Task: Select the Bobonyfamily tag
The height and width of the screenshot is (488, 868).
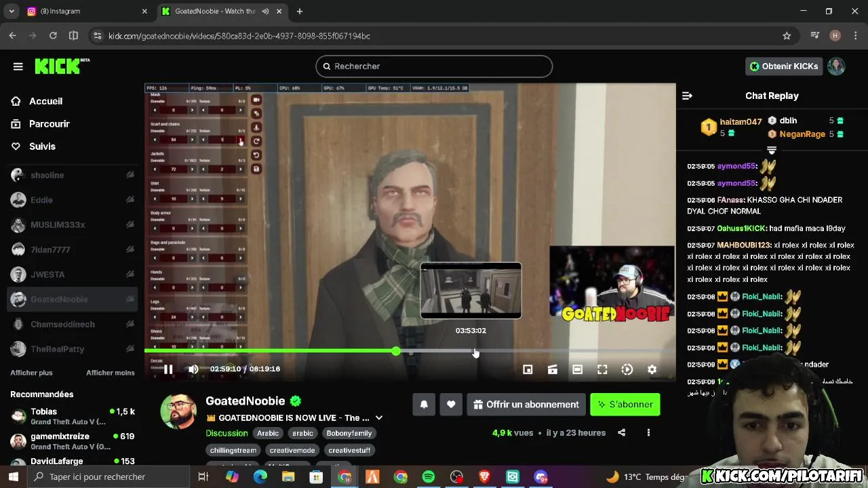Action: [349, 433]
